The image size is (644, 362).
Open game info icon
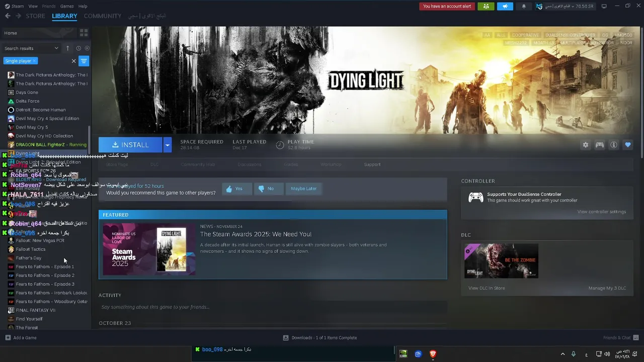click(x=614, y=145)
